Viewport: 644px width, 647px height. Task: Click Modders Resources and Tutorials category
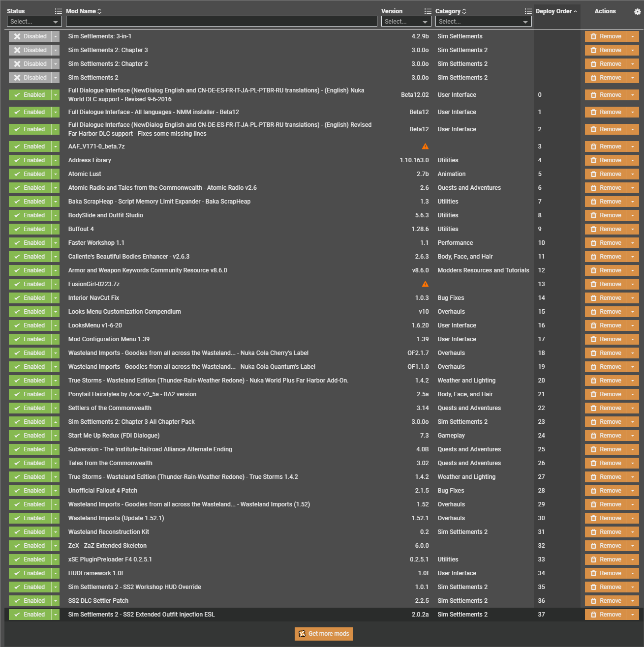[x=484, y=270]
